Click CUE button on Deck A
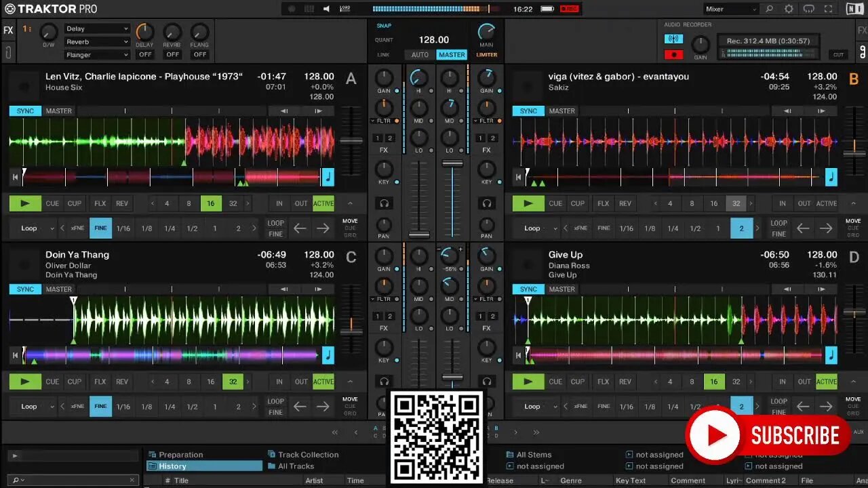 click(52, 203)
